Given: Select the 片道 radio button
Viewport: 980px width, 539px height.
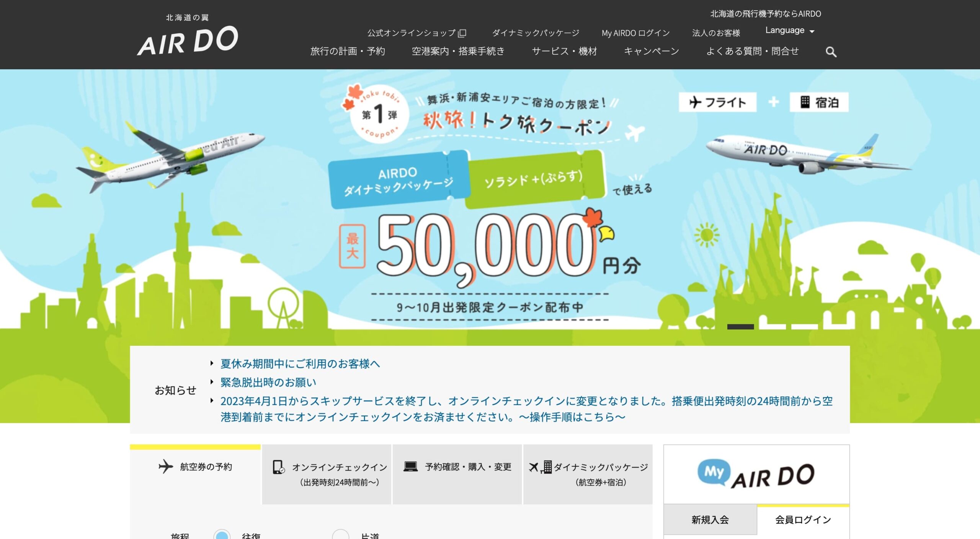Looking at the screenshot, I should 340,535.
